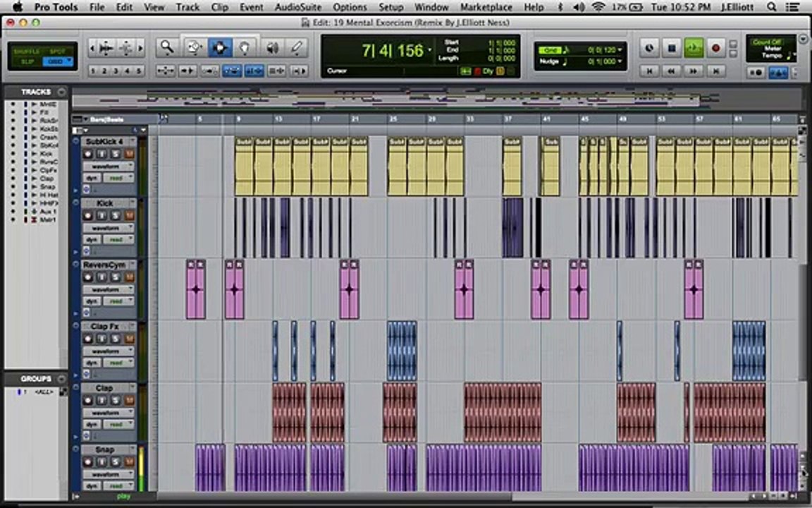Record-enable the SubKick 4 track
The image size is (812, 508).
[87, 154]
